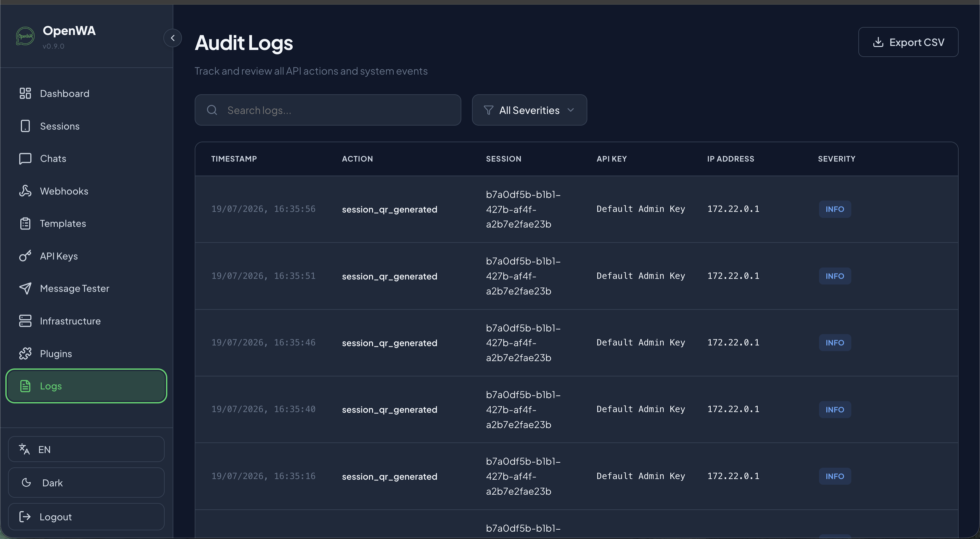Click the IP ADDRESS column header
The image size is (980, 539).
pos(731,159)
